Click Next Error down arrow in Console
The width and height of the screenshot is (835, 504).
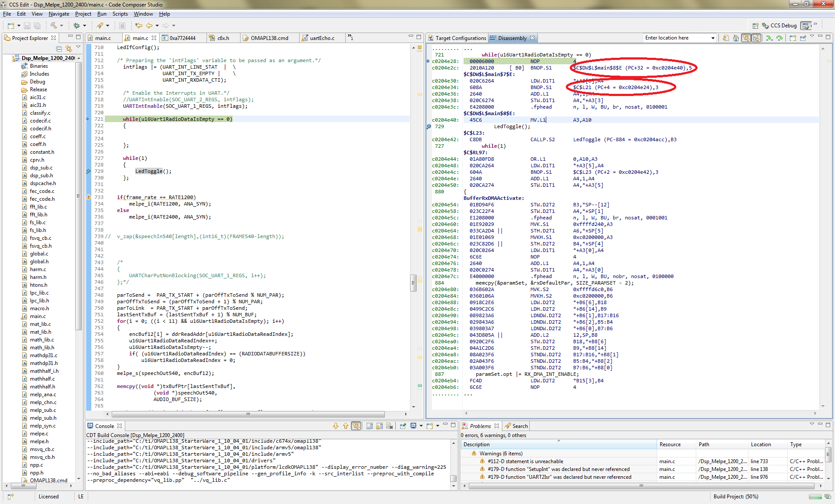pyautogui.click(x=335, y=426)
